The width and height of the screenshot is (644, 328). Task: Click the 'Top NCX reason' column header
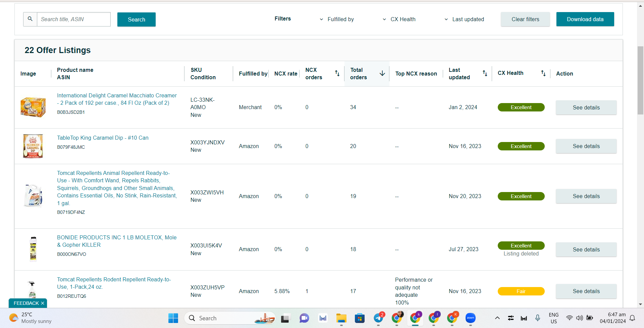416,74
